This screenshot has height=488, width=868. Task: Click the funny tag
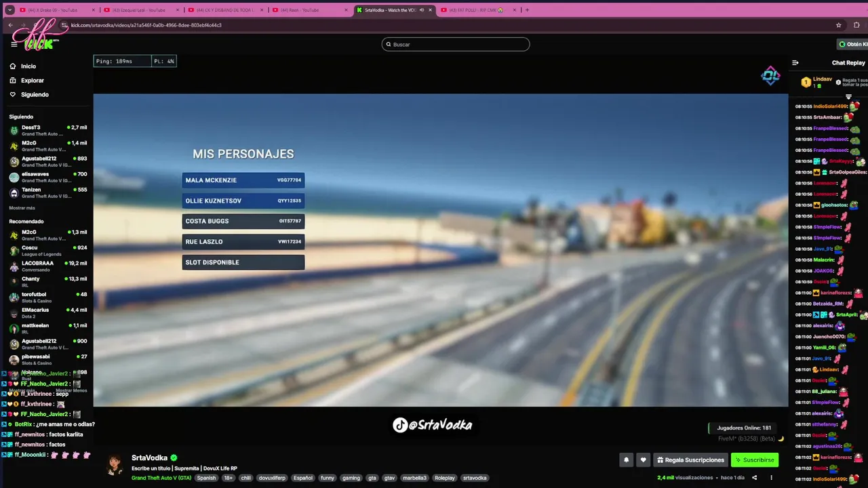click(328, 478)
